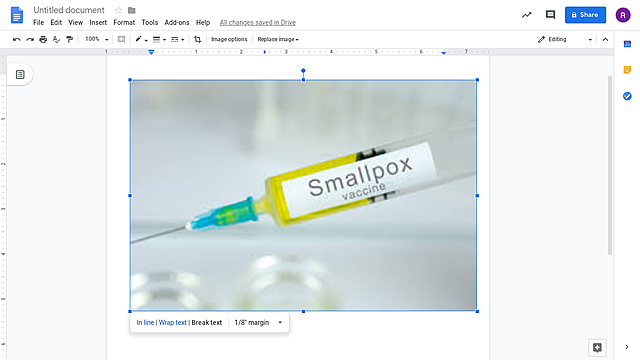Open border color pencil dropdown
The height and width of the screenshot is (360, 640).
(x=141, y=39)
